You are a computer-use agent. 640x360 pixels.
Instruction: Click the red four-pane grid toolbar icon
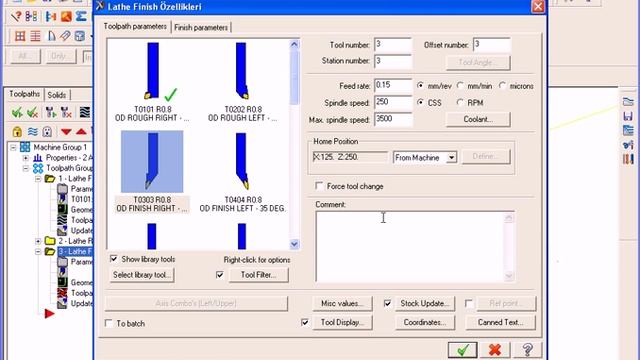point(20,36)
